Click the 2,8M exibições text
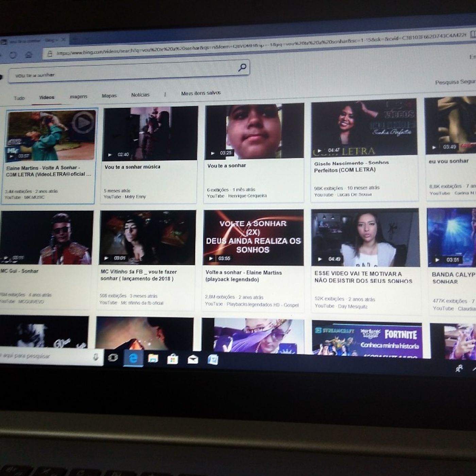Screen dimensions: 476x476 (220, 297)
